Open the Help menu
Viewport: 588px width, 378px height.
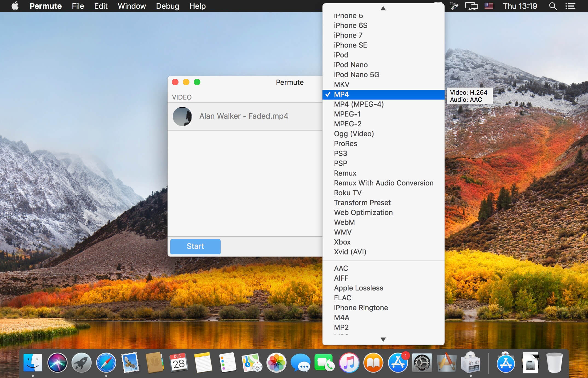click(197, 6)
